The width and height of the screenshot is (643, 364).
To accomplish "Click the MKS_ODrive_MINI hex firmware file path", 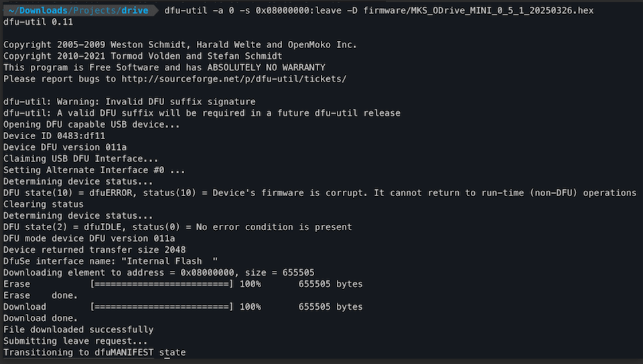I will pos(478,11).
